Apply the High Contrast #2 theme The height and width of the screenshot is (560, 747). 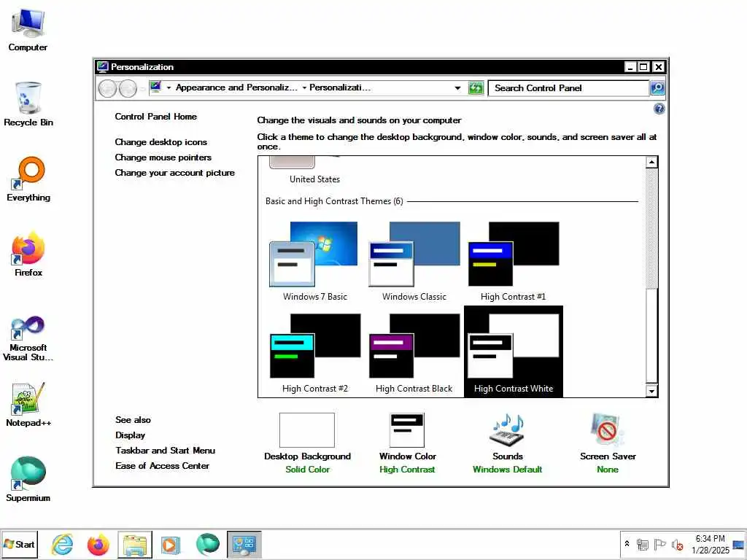click(x=314, y=353)
